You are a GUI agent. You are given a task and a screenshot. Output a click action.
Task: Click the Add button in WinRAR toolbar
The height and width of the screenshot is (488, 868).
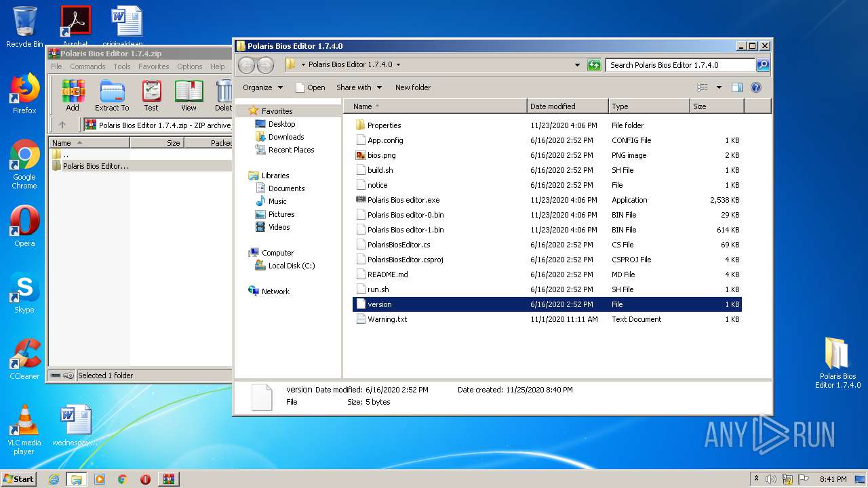coord(73,95)
